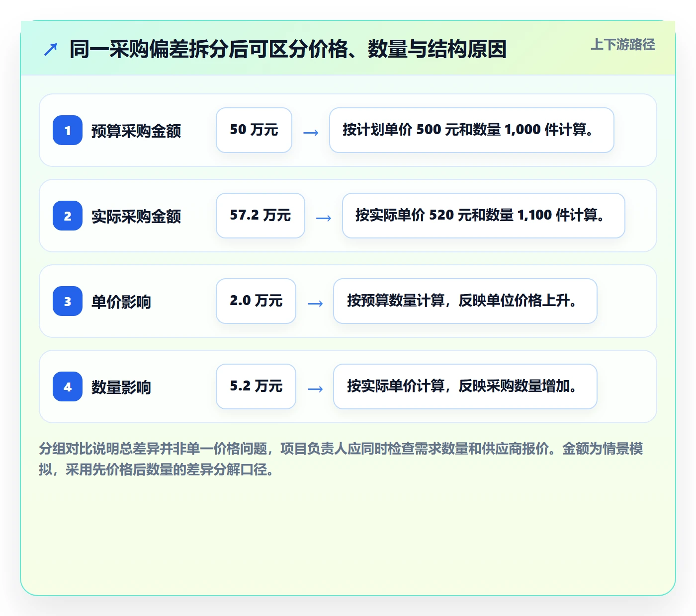
Task: Click the 单价影响 label
Action: coord(121,302)
